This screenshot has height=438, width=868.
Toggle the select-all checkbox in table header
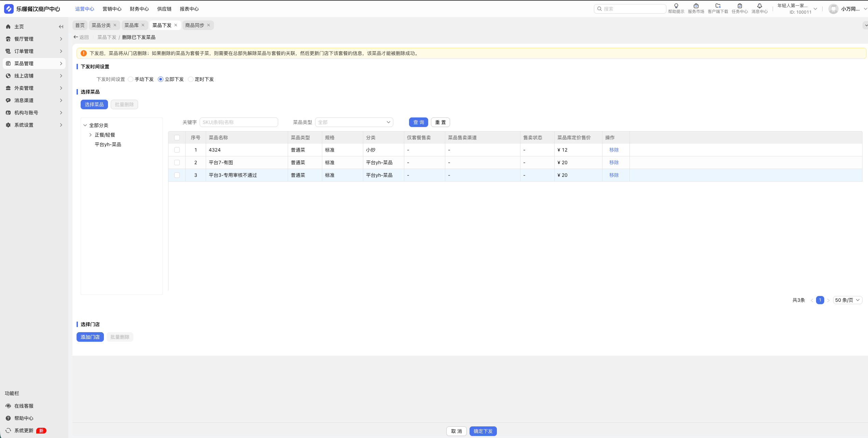[x=177, y=138]
